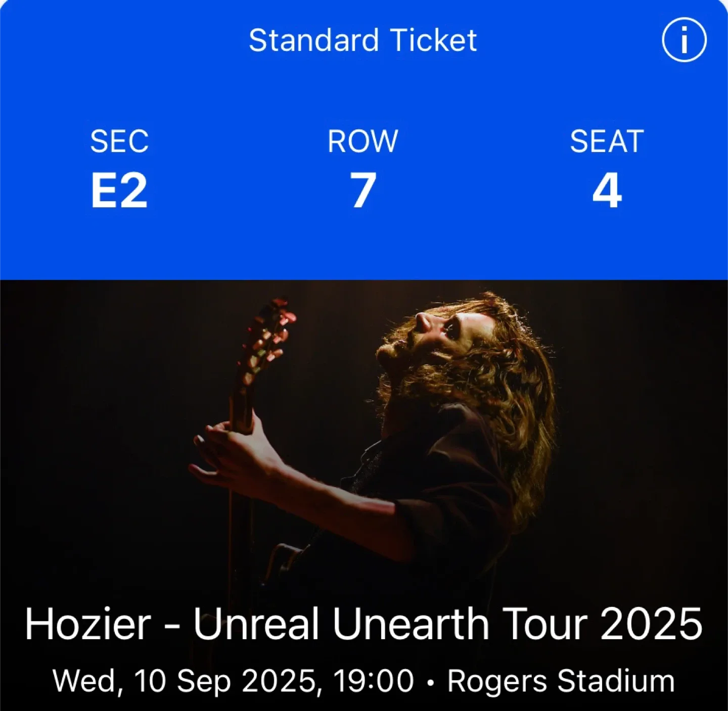Click the section value E2

pyautogui.click(x=119, y=191)
